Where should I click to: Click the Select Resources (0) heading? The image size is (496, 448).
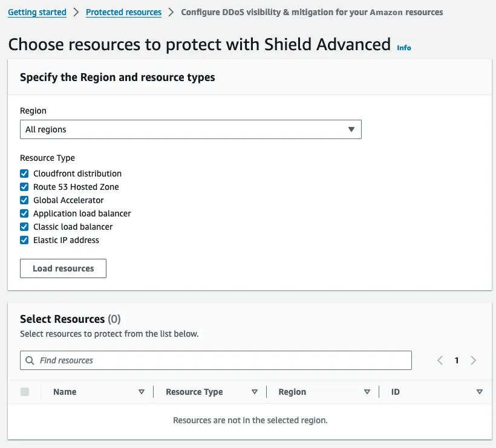(x=70, y=319)
